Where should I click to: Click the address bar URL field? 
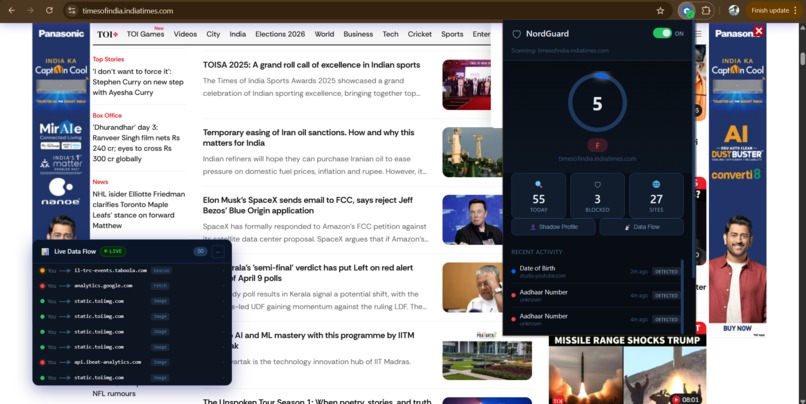360,10
